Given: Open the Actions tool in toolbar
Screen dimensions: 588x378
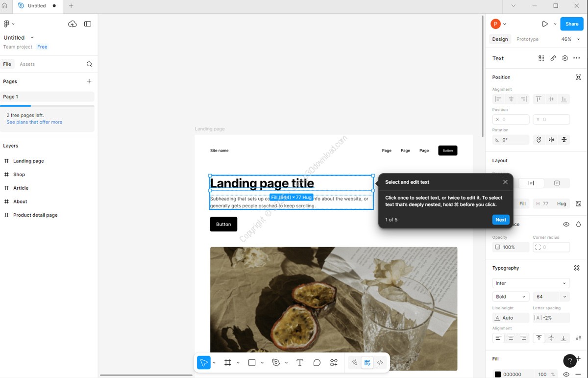Looking at the screenshot, I should click(x=334, y=363).
